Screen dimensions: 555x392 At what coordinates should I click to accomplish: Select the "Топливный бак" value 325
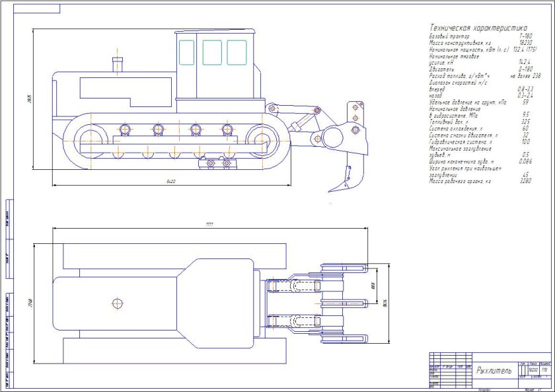click(525, 122)
